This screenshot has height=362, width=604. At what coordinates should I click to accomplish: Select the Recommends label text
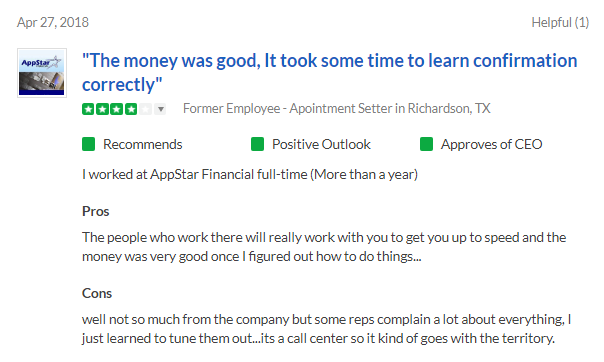pyautogui.click(x=143, y=144)
